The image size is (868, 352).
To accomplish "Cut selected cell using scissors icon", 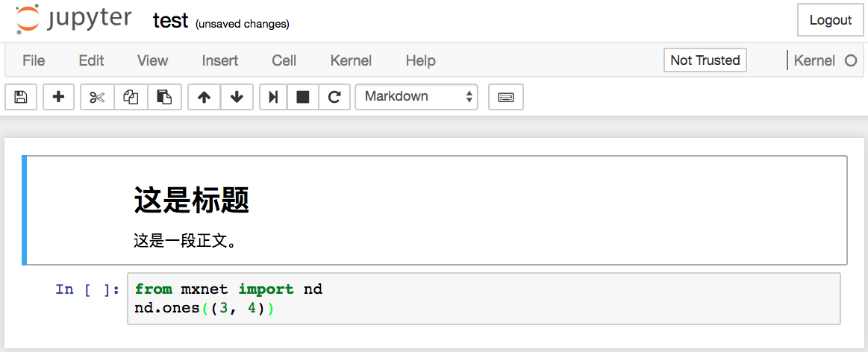I will (x=97, y=97).
